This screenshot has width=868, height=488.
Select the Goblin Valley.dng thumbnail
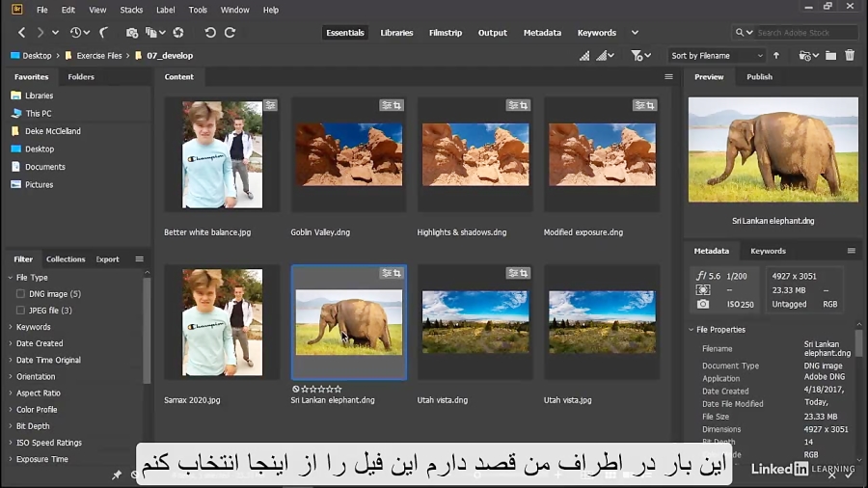point(349,155)
